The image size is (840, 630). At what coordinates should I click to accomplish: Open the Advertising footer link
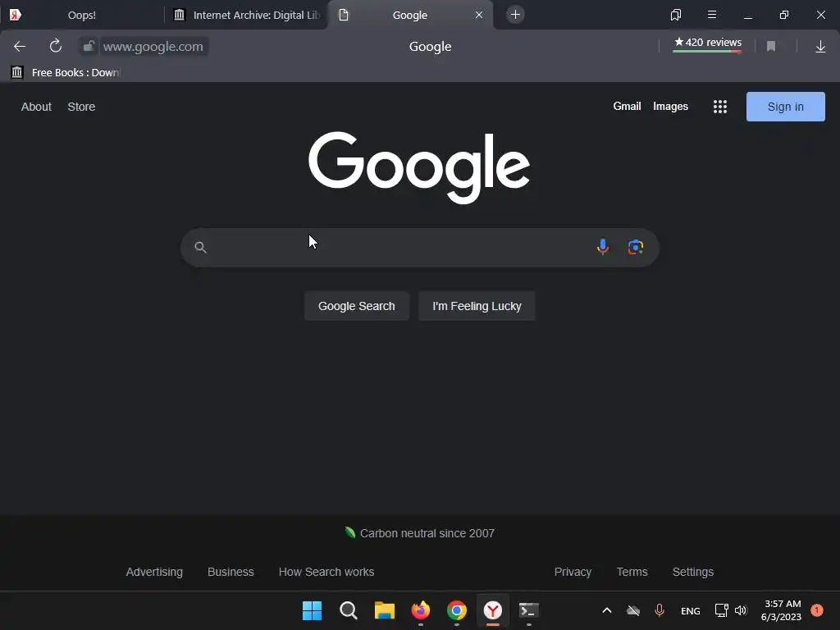point(154,572)
